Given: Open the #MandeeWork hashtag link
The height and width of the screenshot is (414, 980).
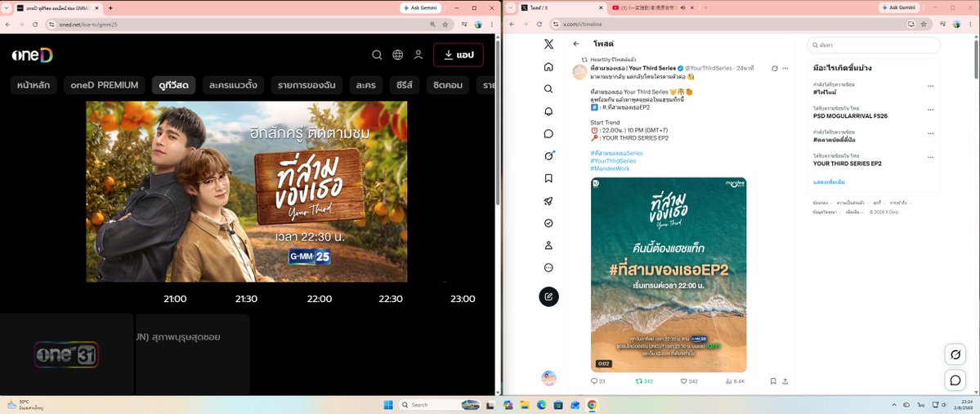Looking at the screenshot, I should (610, 169).
